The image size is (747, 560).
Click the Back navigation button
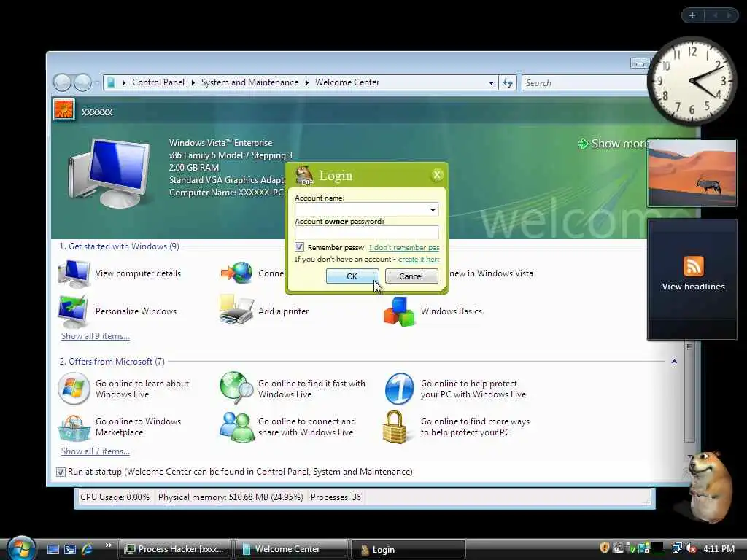click(63, 82)
